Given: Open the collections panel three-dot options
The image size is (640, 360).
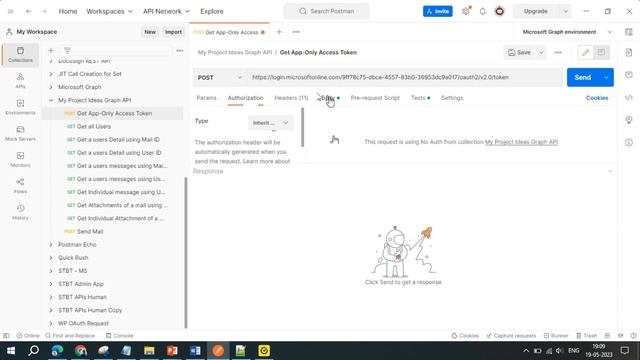Looking at the screenshot, I should [180, 51].
